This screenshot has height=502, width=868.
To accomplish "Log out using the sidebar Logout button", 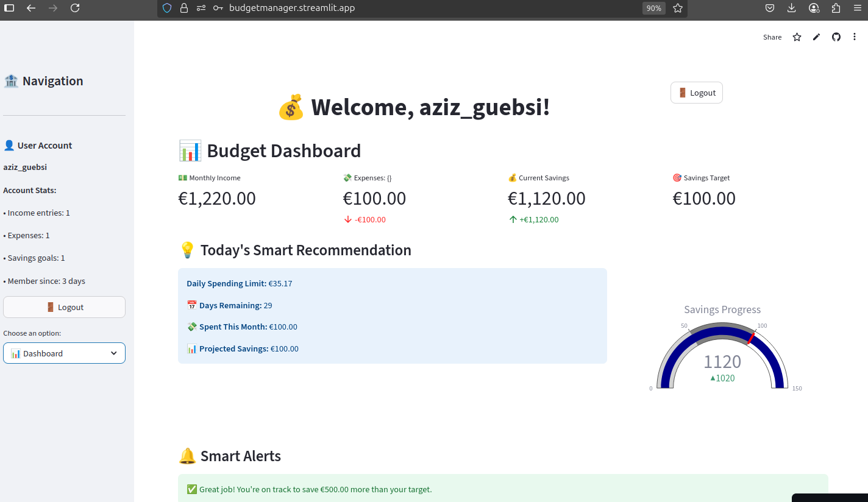I will click(x=64, y=306).
